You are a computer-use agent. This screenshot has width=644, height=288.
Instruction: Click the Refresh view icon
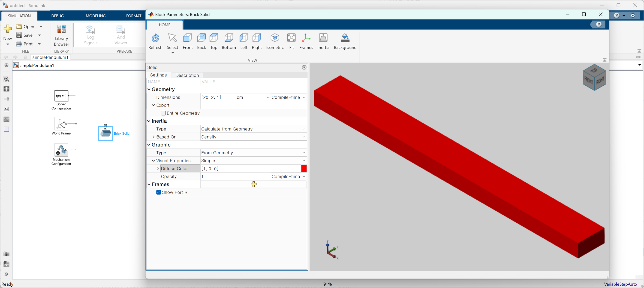point(155,38)
